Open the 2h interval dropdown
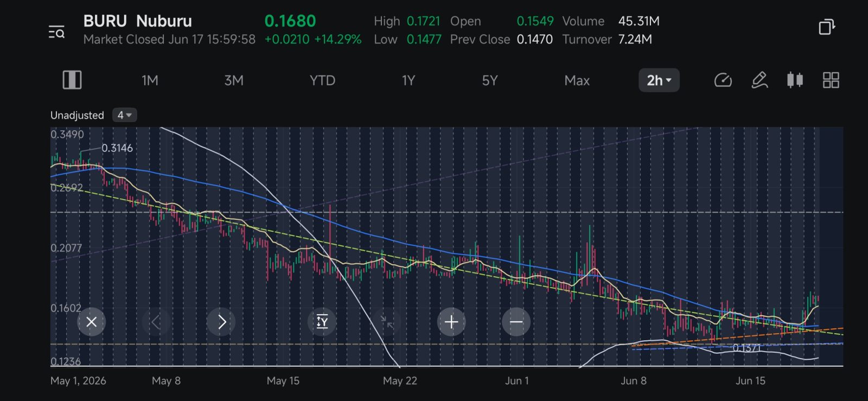The width and height of the screenshot is (868, 401). tap(659, 80)
